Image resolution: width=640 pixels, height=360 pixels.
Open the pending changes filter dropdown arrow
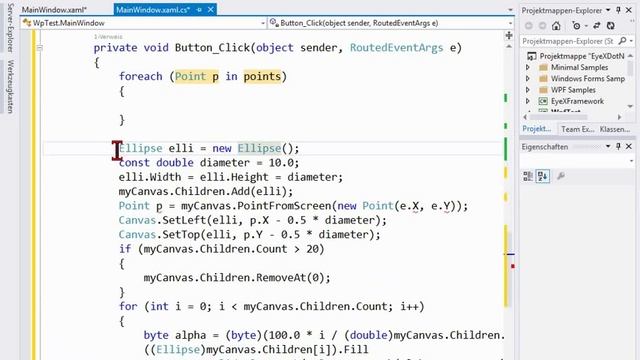[586, 26]
